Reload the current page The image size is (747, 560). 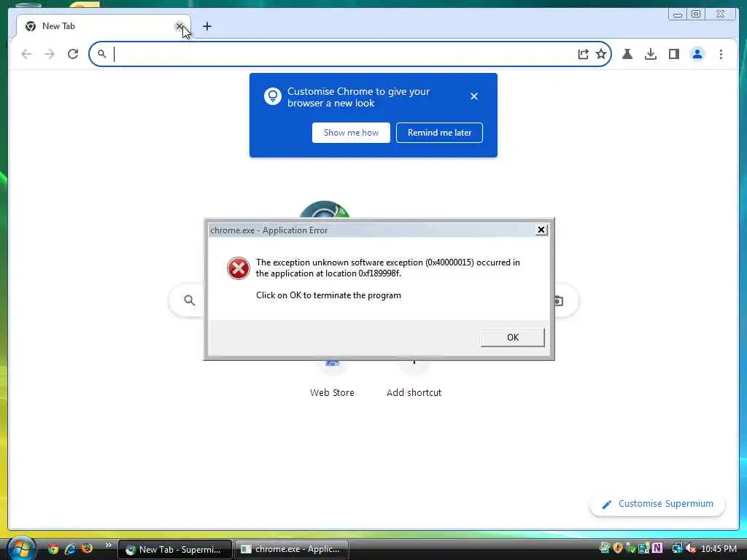coord(73,54)
